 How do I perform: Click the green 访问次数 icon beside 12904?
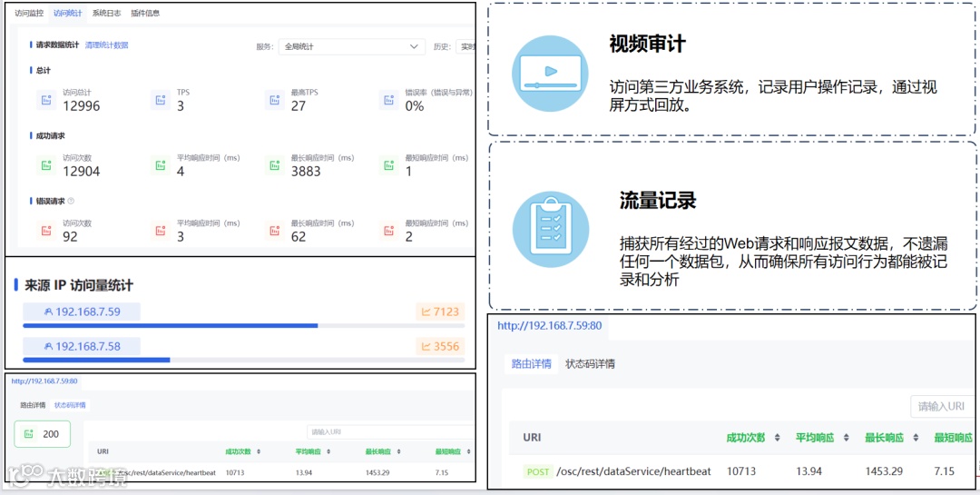[x=45, y=166]
